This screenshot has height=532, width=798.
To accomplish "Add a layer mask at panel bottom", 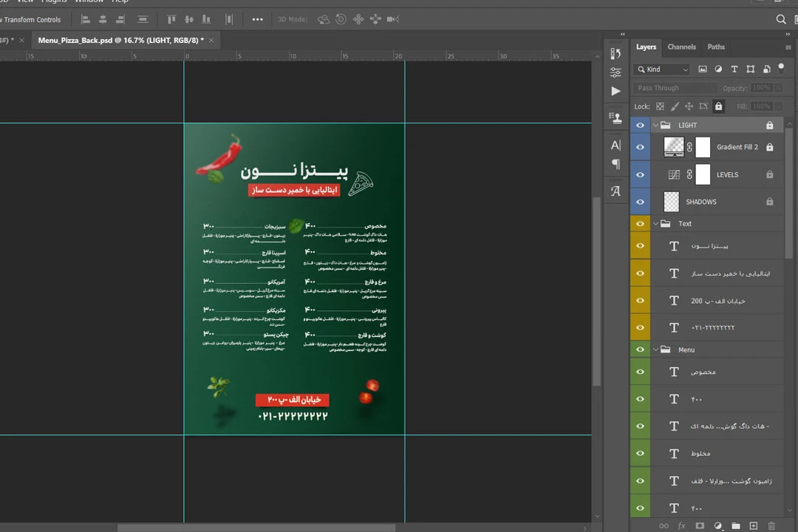I will pos(700,525).
